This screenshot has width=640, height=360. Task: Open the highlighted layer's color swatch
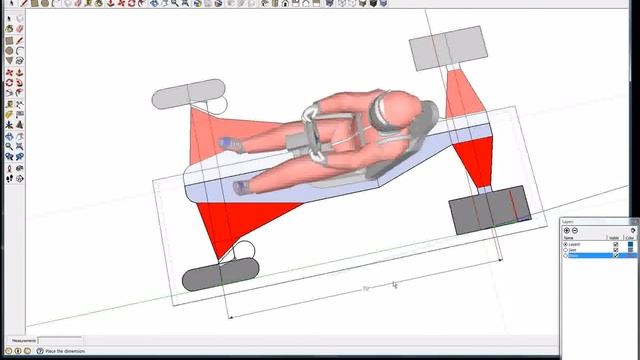[x=631, y=256]
